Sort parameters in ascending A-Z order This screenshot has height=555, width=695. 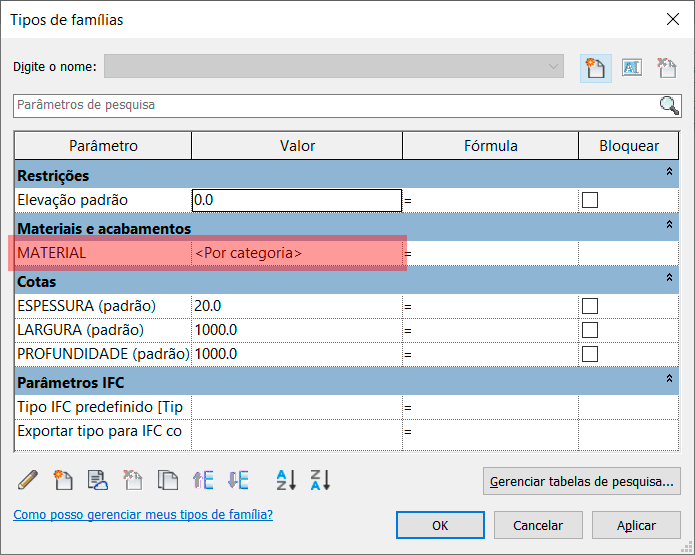[286, 480]
